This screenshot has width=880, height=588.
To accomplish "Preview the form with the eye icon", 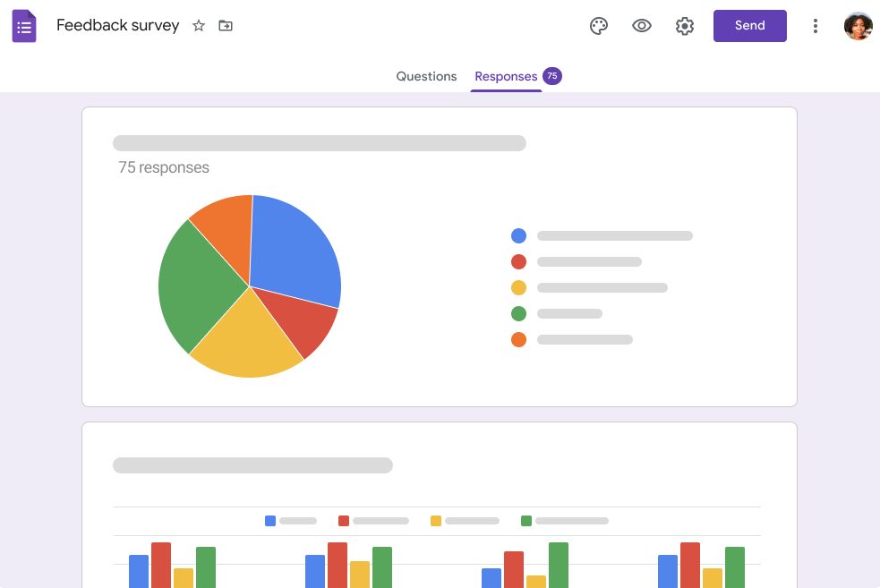I will click(x=642, y=26).
